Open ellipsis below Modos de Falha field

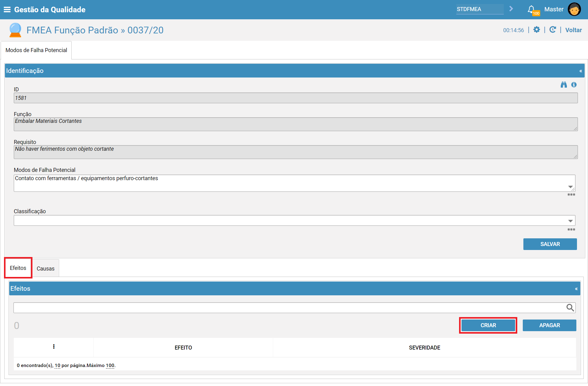[x=571, y=195]
